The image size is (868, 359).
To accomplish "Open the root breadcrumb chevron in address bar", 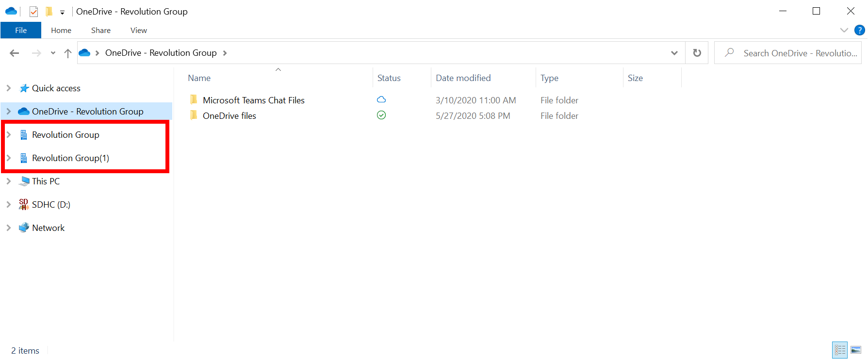I will [98, 53].
